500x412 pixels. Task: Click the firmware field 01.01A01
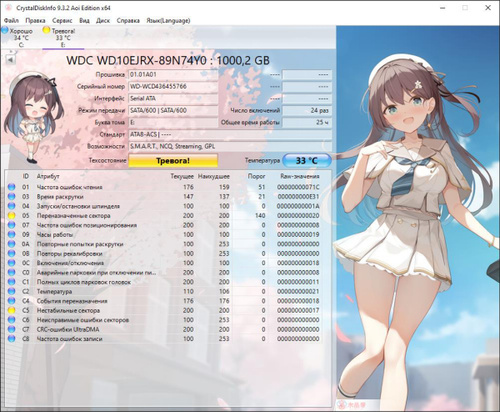(x=173, y=75)
